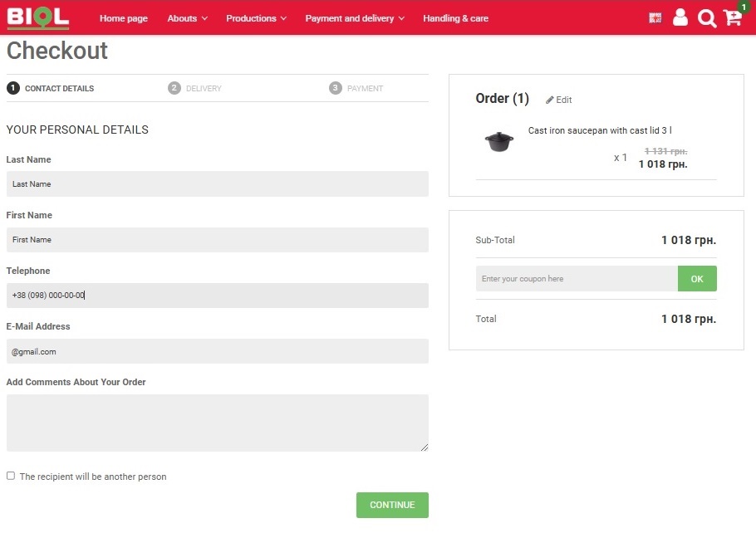Focus the coupon code input field
Screen dimensions: 756x533
click(577, 279)
